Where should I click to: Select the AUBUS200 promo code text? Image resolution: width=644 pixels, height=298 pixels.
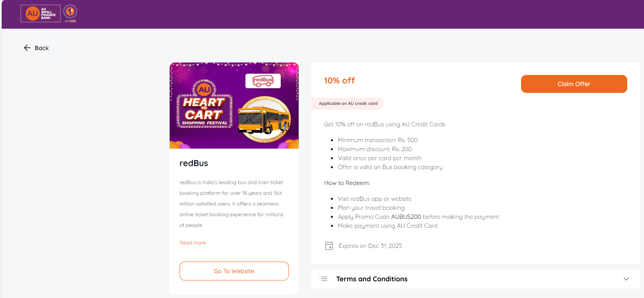(406, 217)
